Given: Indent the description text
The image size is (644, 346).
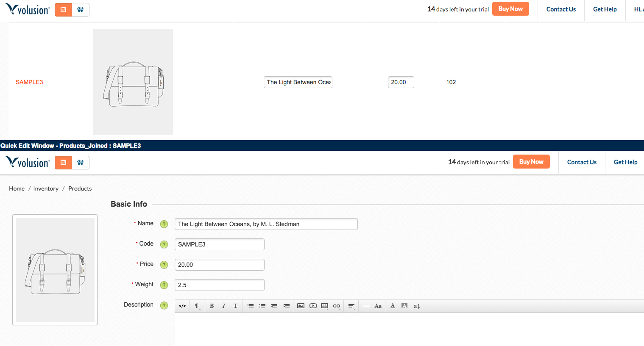Looking at the screenshot, I should tap(287, 306).
